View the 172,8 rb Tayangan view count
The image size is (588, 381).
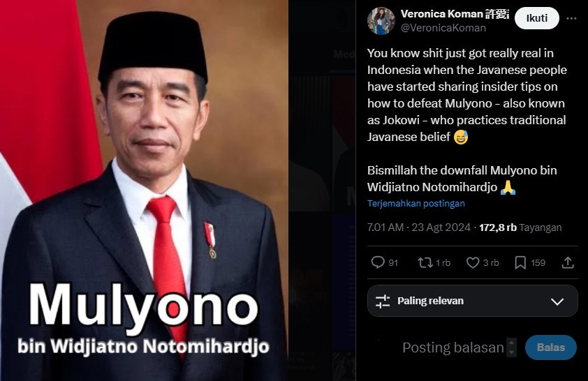point(520,227)
